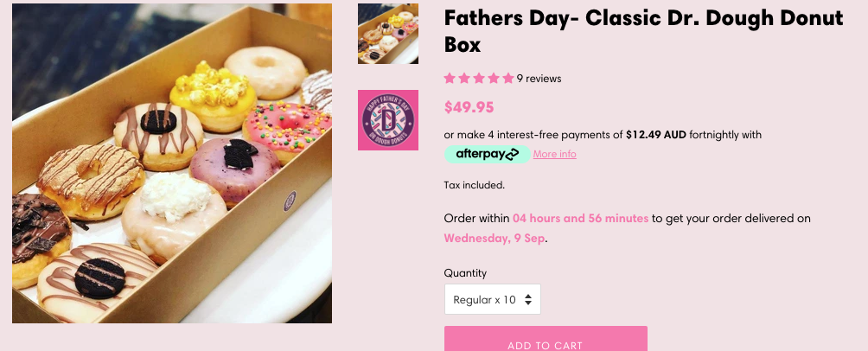This screenshot has width=868, height=351.
Task: Click the Fathers Day Classic Donut Box title
Action: tap(642, 30)
